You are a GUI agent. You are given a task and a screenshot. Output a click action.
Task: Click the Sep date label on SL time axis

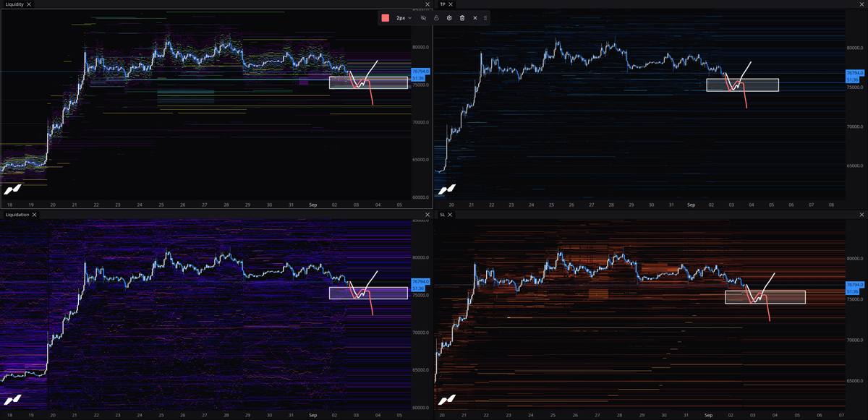[709, 416]
